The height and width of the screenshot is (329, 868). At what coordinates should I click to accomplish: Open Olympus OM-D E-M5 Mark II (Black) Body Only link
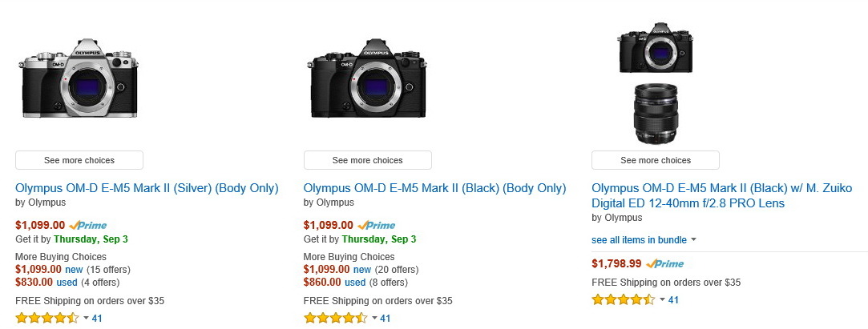point(434,188)
